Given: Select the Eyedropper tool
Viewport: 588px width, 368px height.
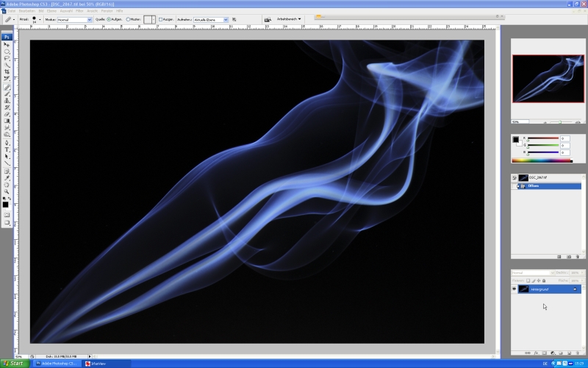Looking at the screenshot, I should [x=7, y=178].
